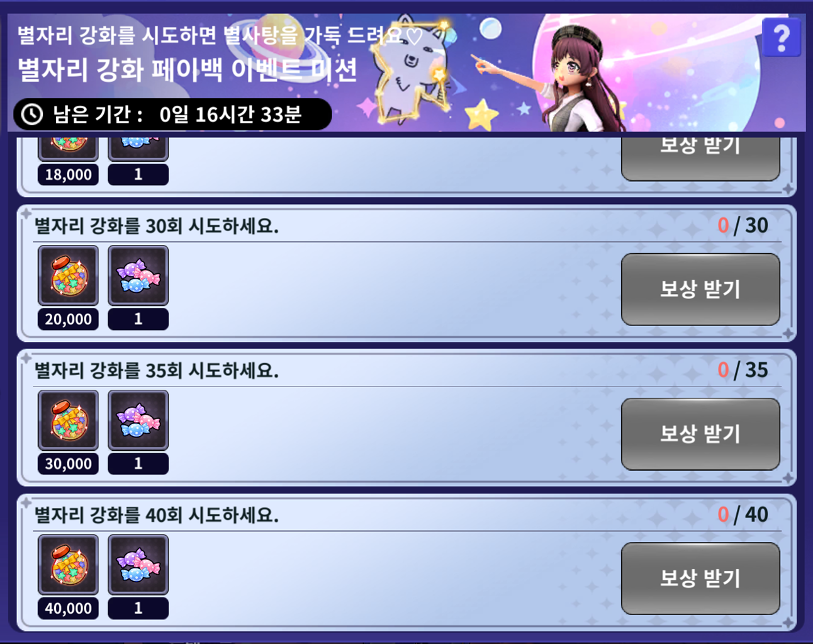Click the 0 / 40 progress counter
The height and width of the screenshot is (644, 813).
click(x=743, y=515)
